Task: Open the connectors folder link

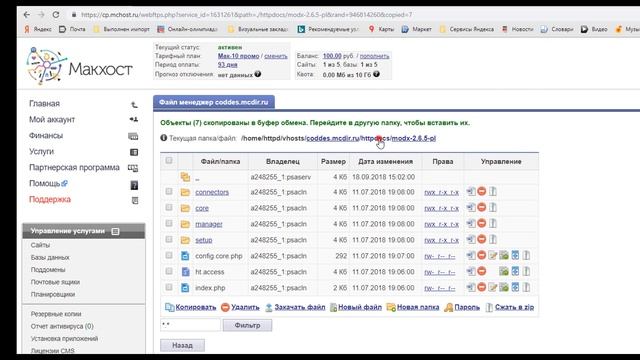Action: pyautogui.click(x=212, y=192)
